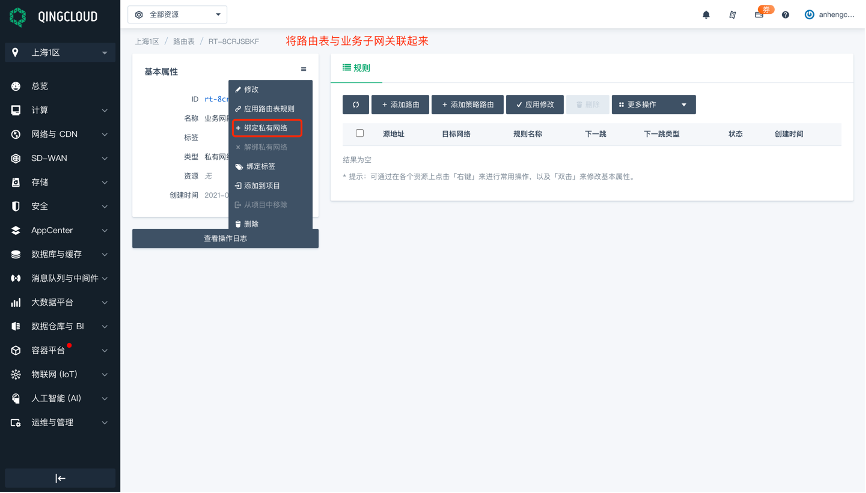Expand 网络与 CDN in sidebar
The image size is (866, 493).
60,134
